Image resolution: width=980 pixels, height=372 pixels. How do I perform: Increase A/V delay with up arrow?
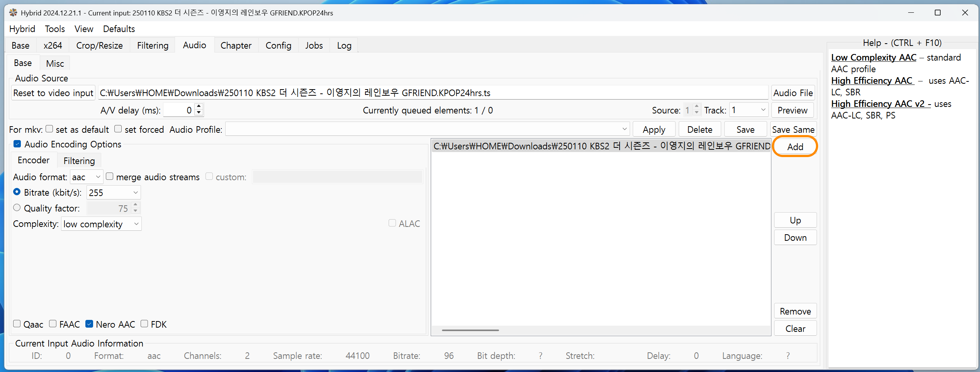pos(199,107)
